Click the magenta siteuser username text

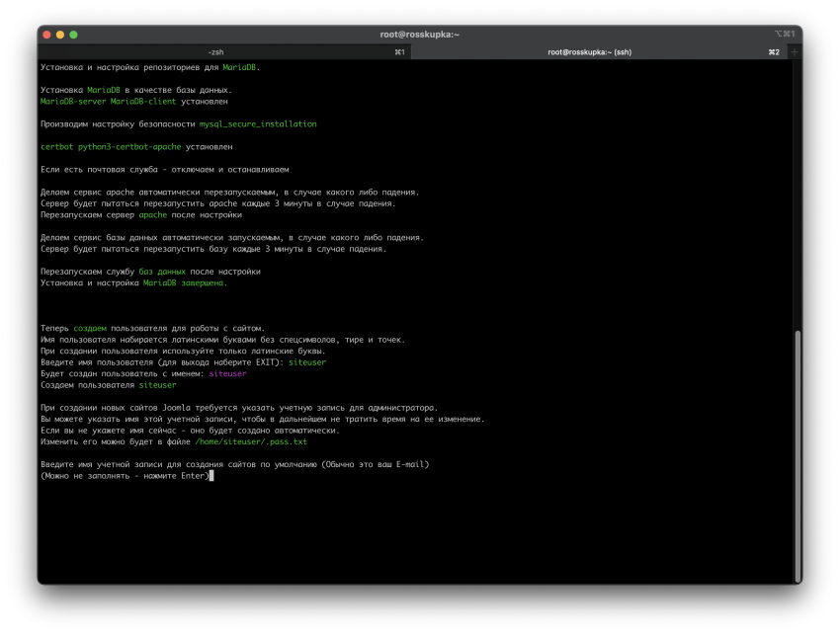pyautogui.click(x=227, y=373)
